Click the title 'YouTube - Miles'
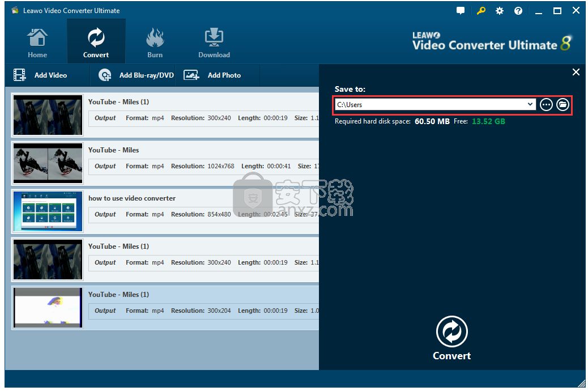 114,150
